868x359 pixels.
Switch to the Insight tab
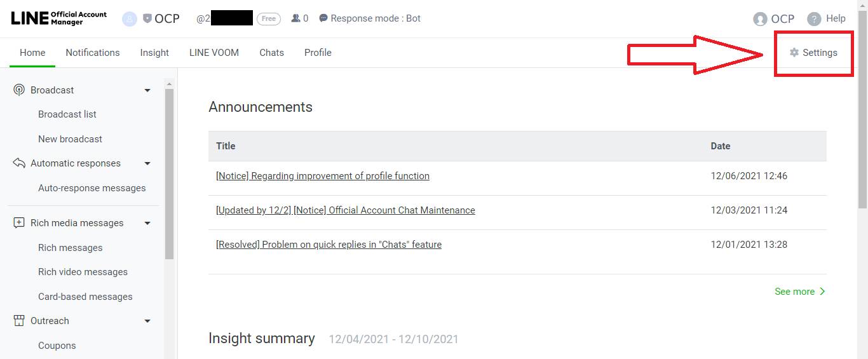coord(154,53)
